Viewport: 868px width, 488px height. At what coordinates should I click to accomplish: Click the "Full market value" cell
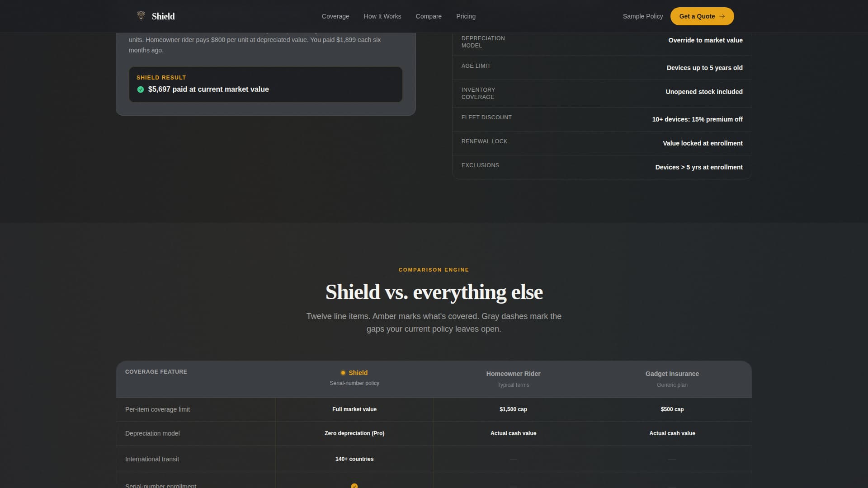354,409
